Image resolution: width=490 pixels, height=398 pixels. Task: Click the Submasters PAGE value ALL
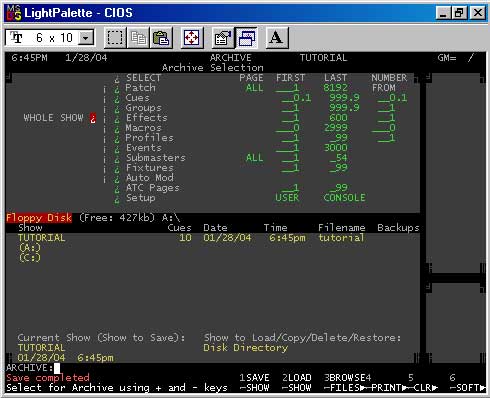(254, 158)
